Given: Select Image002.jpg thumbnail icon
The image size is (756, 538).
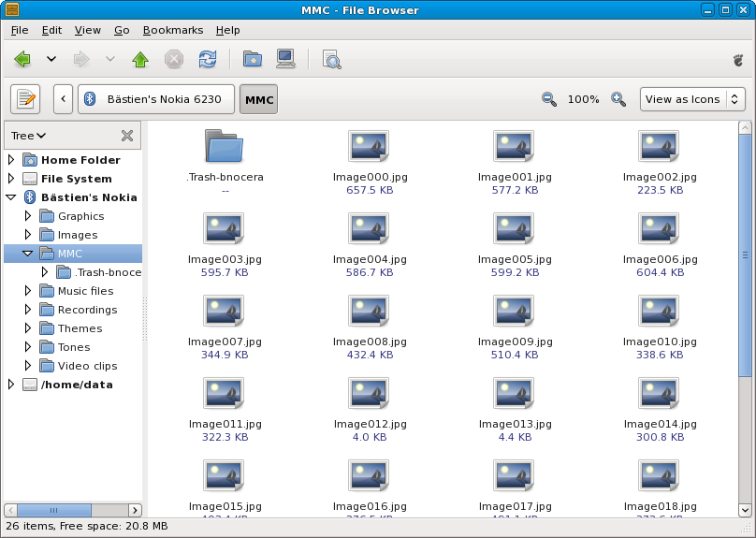Looking at the screenshot, I should coord(659,146).
